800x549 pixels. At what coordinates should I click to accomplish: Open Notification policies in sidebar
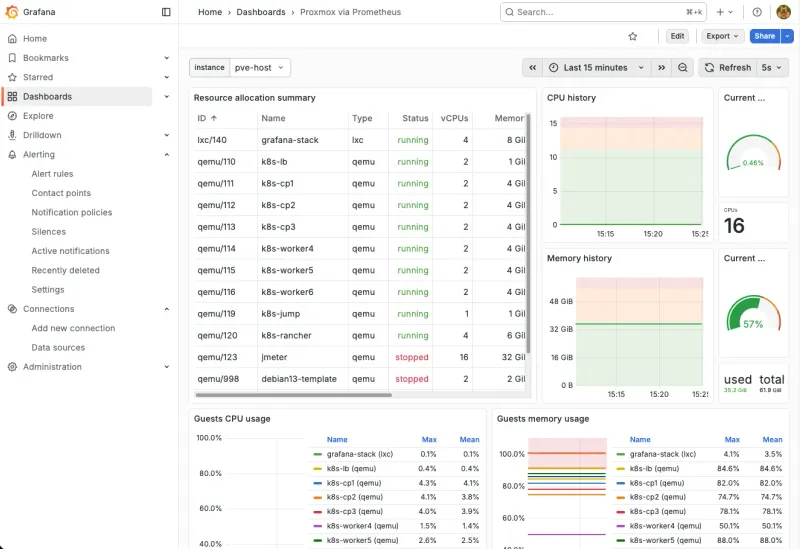point(72,213)
